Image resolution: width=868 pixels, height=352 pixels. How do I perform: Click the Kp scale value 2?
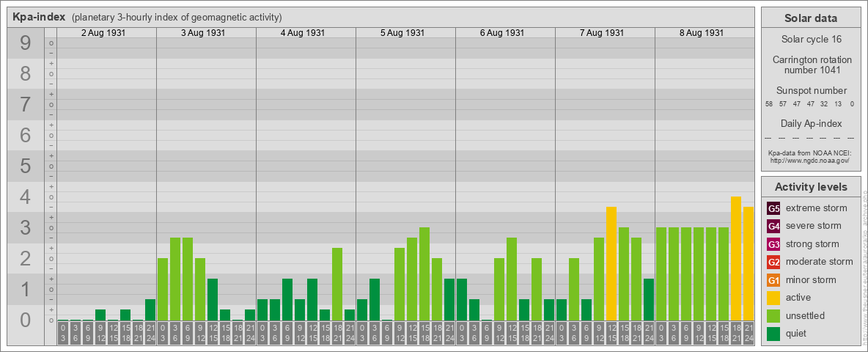(26, 258)
